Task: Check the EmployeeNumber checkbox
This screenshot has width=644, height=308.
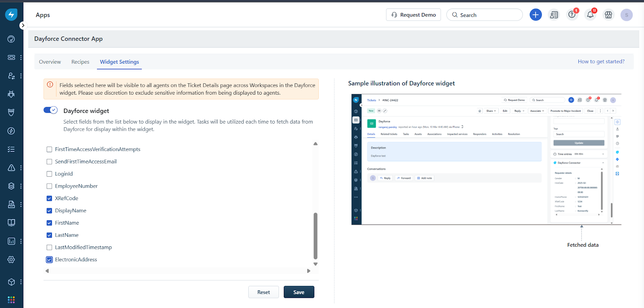Action: click(x=49, y=186)
